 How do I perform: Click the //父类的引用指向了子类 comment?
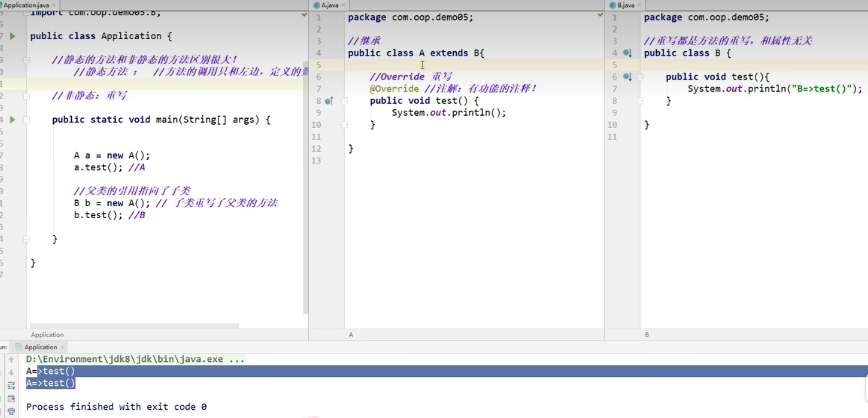click(132, 191)
